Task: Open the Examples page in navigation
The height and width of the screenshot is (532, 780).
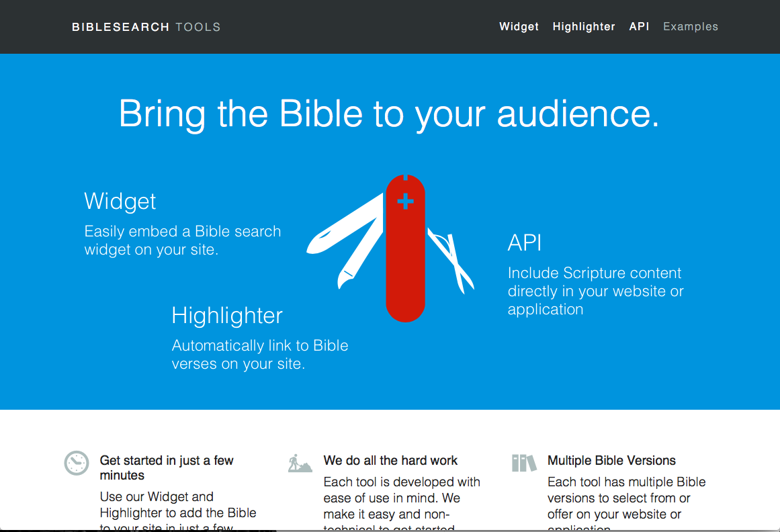Action: tap(691, 27)
